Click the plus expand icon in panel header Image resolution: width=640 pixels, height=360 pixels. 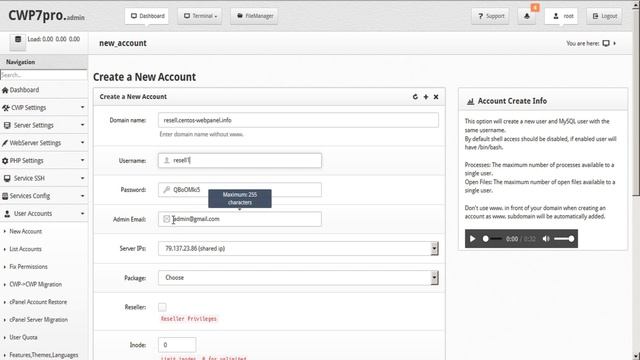[426, 97]
